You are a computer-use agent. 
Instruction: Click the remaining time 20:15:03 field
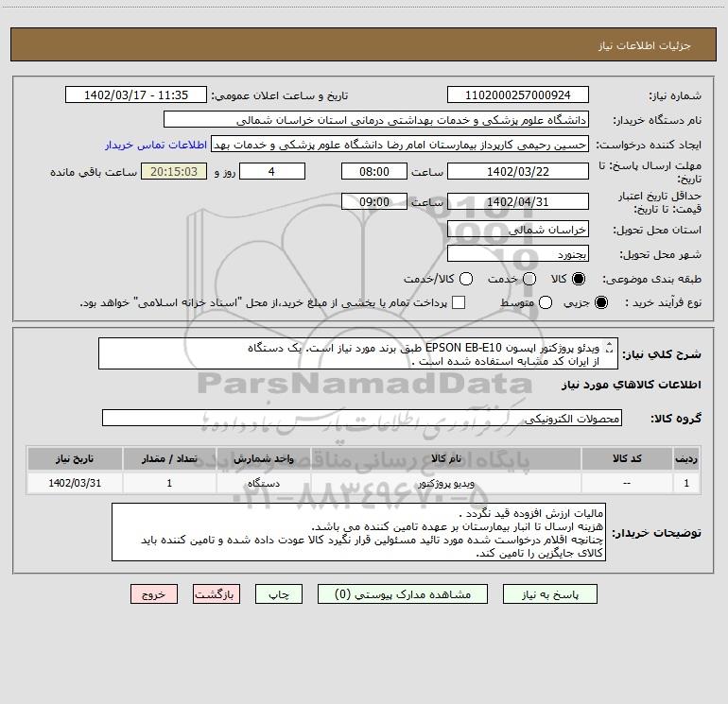pyautogui.click(x=174, y=171)
